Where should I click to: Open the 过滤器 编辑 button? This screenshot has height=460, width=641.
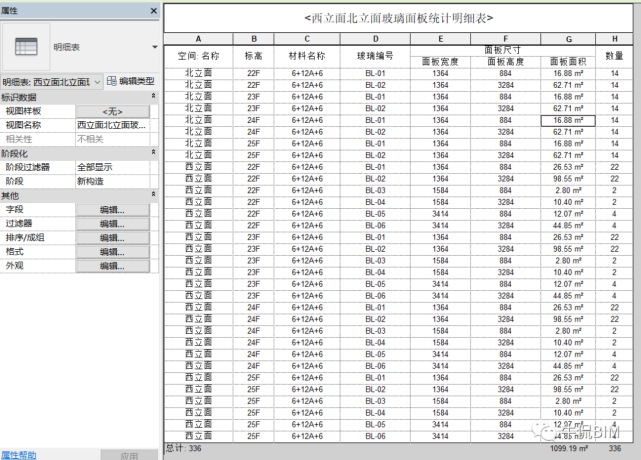tap(112, 224)
